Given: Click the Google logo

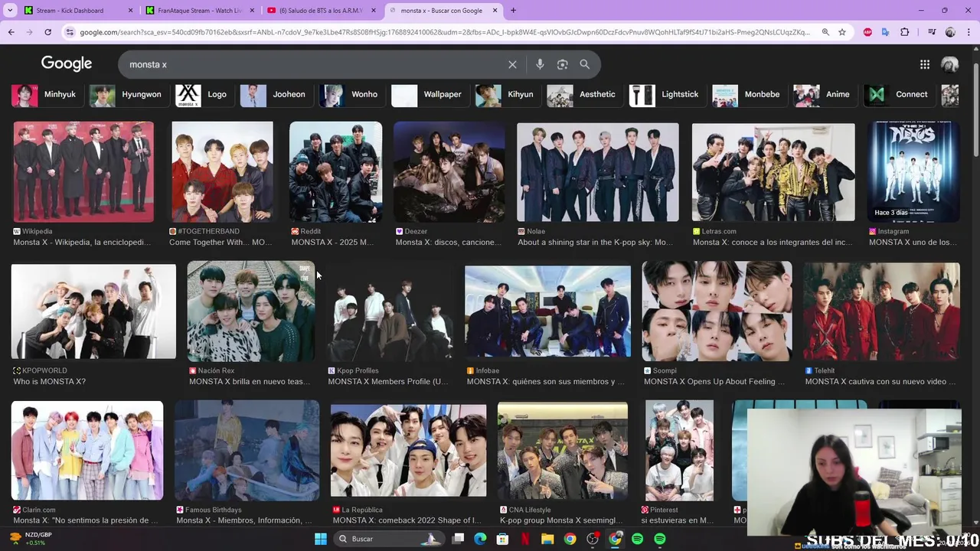Looking at the screenshot, I should coord(67,64).
